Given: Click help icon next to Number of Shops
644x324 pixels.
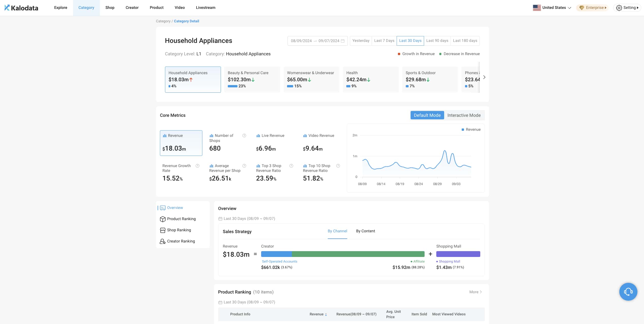Looking at the screenshot, I should 244,136.
